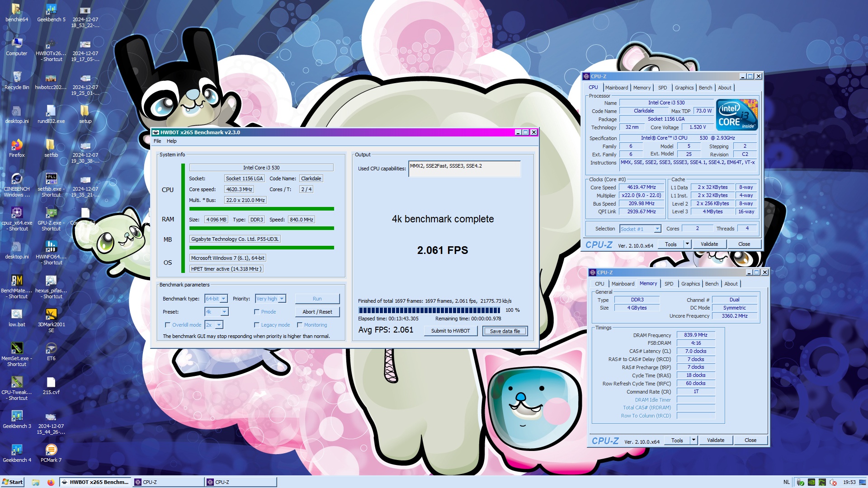Switch to HWBOT x265 taskbar button

click(x=95, y=482)
